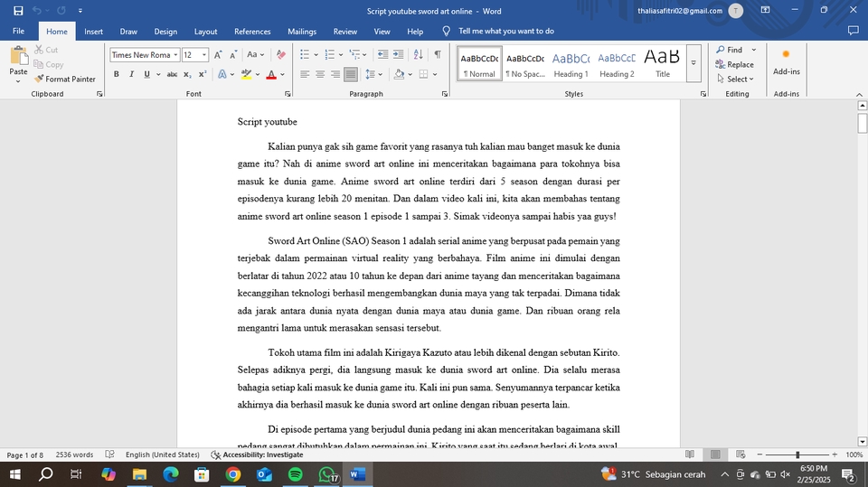Decrease font size with the shrink icon
Image resolution: width=868 pixels, height=487 pixels.
click(x=233, y=55)
